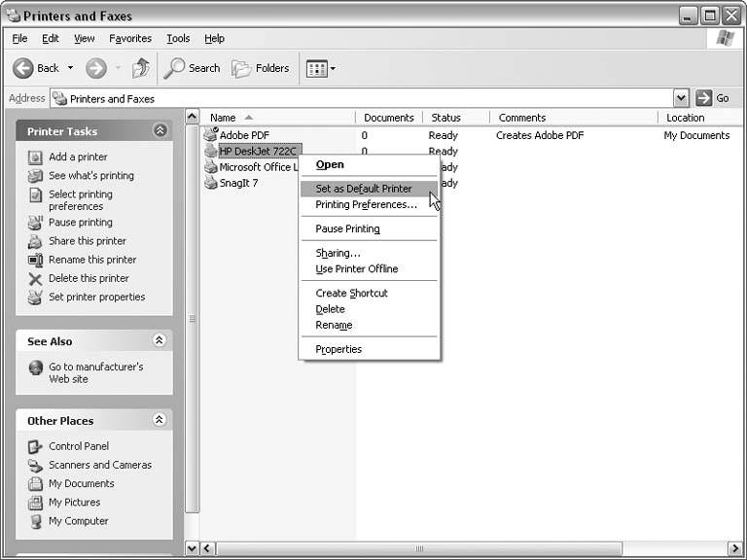The height and width of the screenshot is (560, 747).
Task: Select the Adobe PDF printer icon
Action: coord(210,135)
